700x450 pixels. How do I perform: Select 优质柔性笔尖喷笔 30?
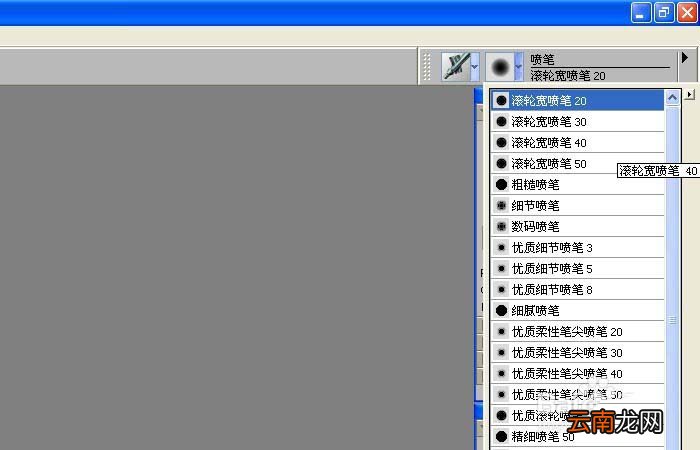click(577, 352)
